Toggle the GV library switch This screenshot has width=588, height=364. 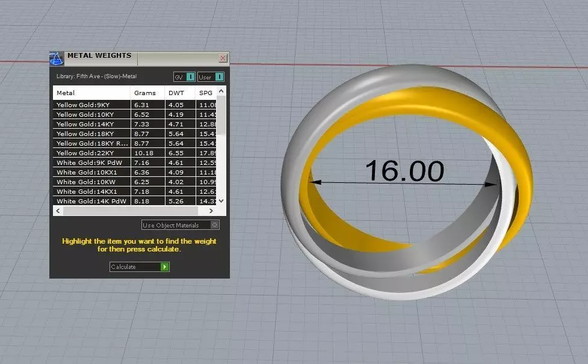(184, 77)
